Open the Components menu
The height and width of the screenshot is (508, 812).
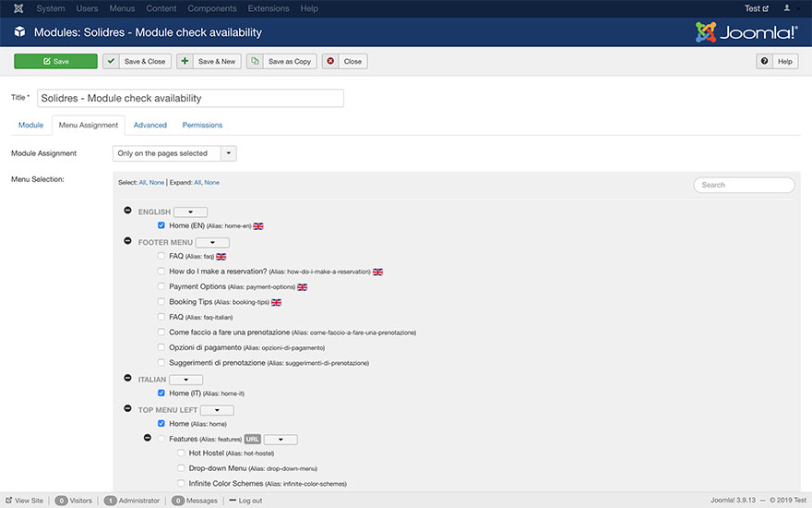[x=212, y=8]
